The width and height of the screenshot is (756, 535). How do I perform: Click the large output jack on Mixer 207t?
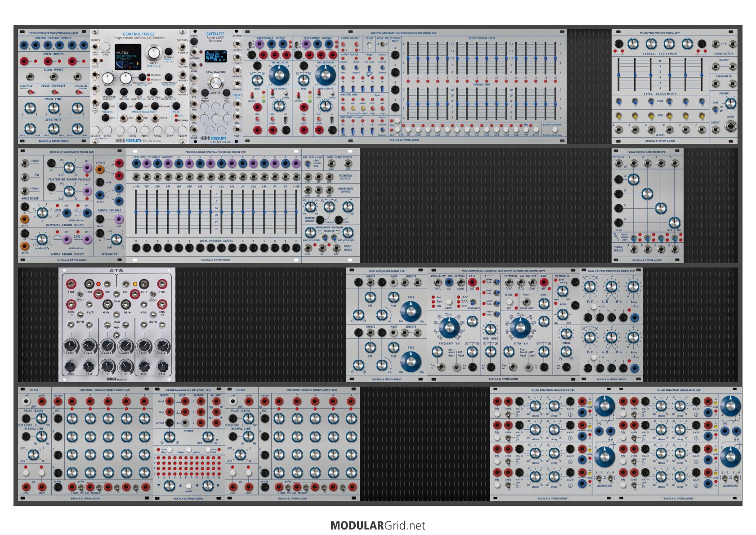point(731,127)
